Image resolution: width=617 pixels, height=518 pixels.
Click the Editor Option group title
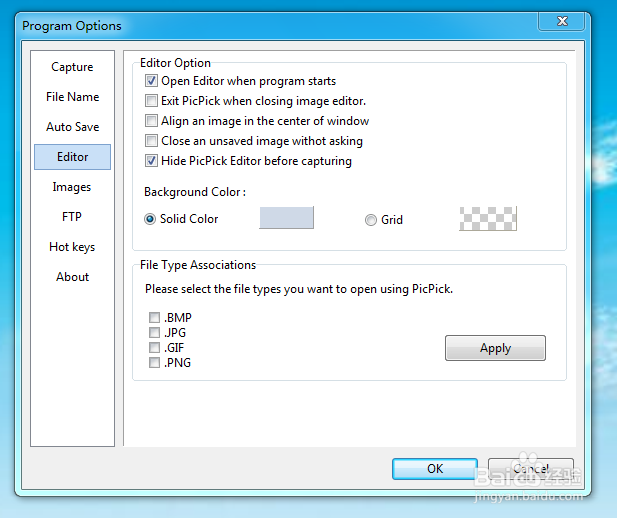(x=175, y=63)
